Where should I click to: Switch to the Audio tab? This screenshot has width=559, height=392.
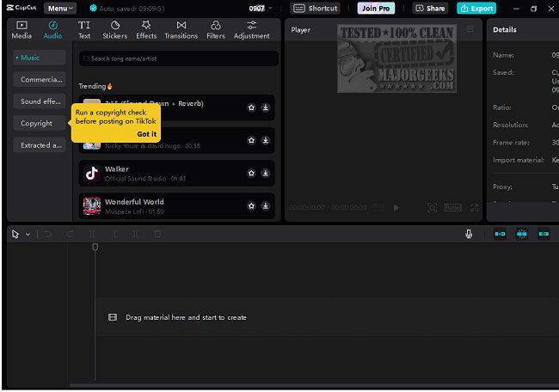click(52, 30)
